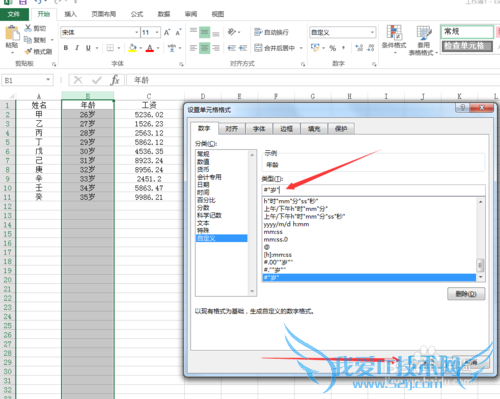500x399 pixels.
Task: Click the text orientation icon
Action: coord(232,32)
